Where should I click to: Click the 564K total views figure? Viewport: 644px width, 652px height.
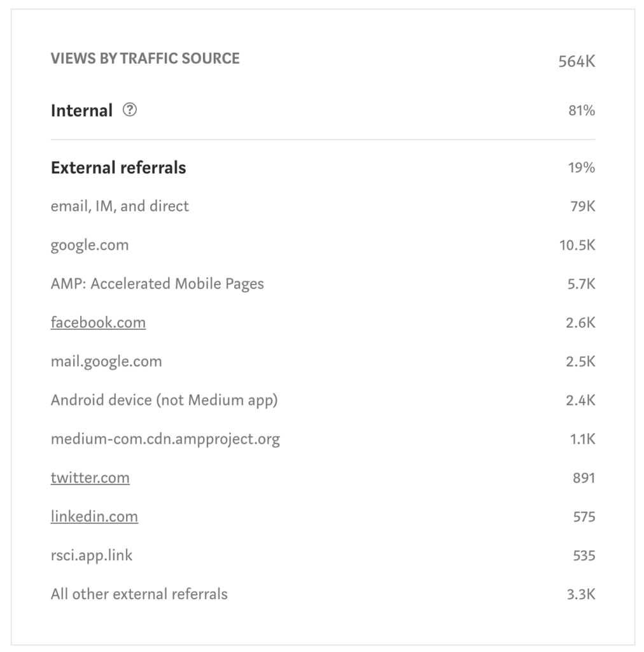[577, 62]
